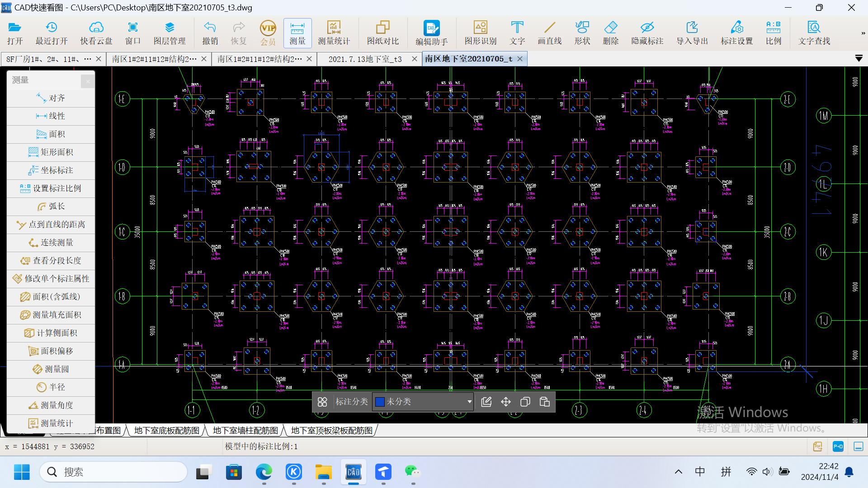Select 连续测量 continuous measurement

pos(51,243)
